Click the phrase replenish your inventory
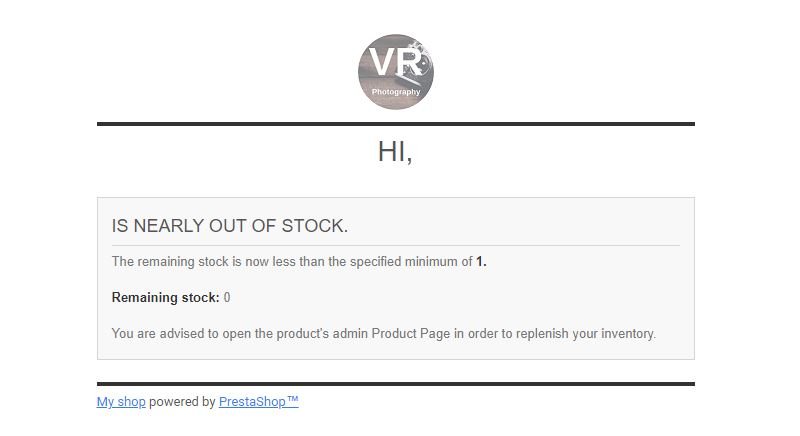Screen dimensions: 800x436 586,334
